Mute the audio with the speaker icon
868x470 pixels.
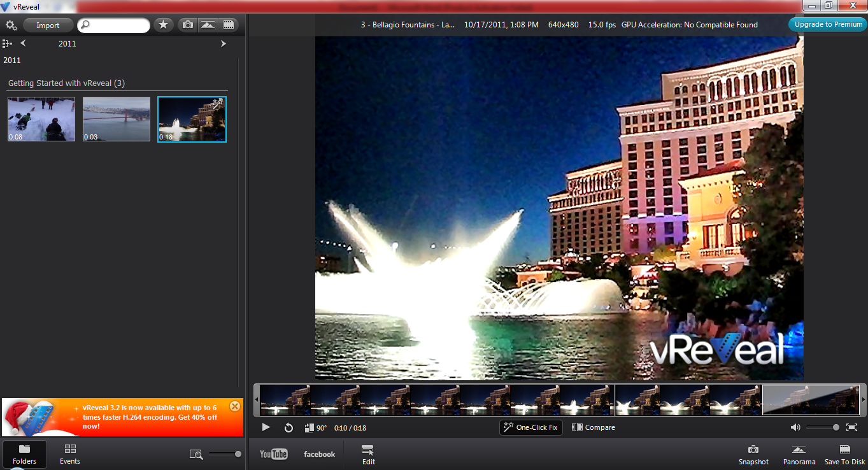point(795,427)
